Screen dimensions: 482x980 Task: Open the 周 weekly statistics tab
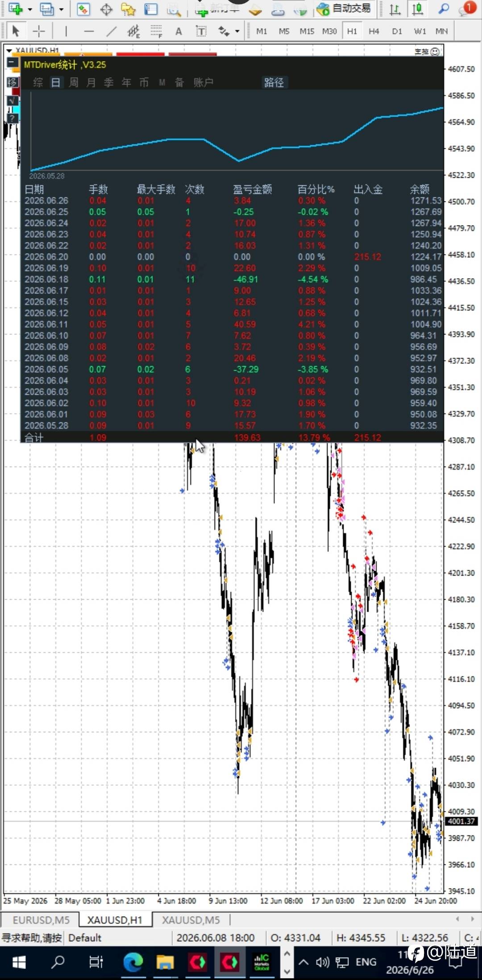click(x=74, y=82)
